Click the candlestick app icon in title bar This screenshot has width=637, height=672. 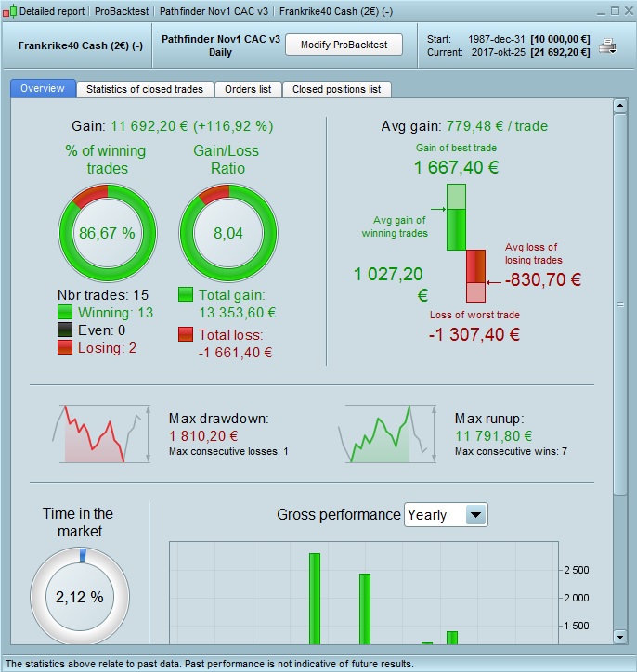pyautogui.click(x=9, y=11)
